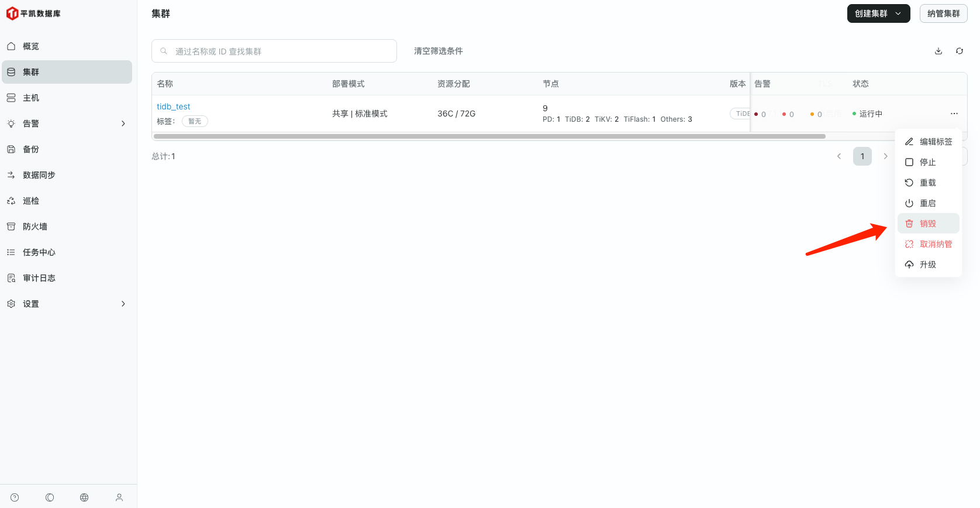Expand the 告警 submenu chevron
980x508 pixels.
click(123, 123)
